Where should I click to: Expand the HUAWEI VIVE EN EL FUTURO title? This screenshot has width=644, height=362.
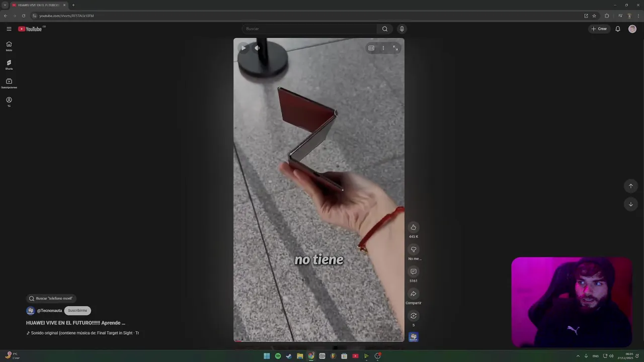coord(75,323)
